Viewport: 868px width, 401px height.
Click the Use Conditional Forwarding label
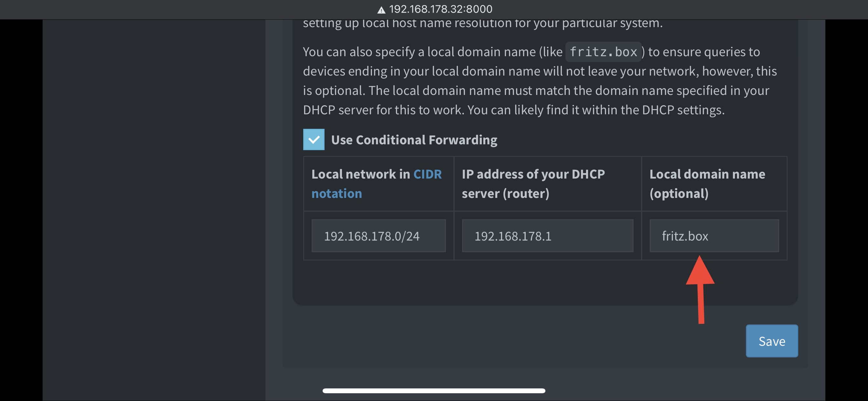pyautogui.click(x=414, y=140)
